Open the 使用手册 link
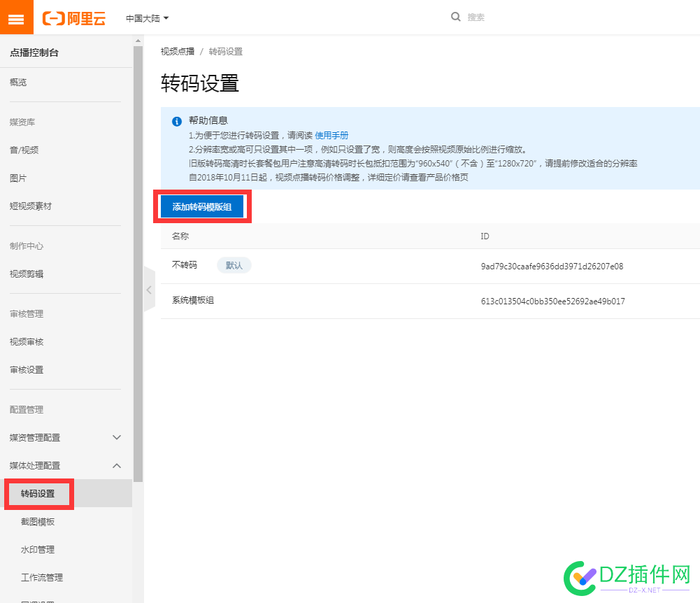The height and width of the screenshot is (603, 700). pos(331,135)
